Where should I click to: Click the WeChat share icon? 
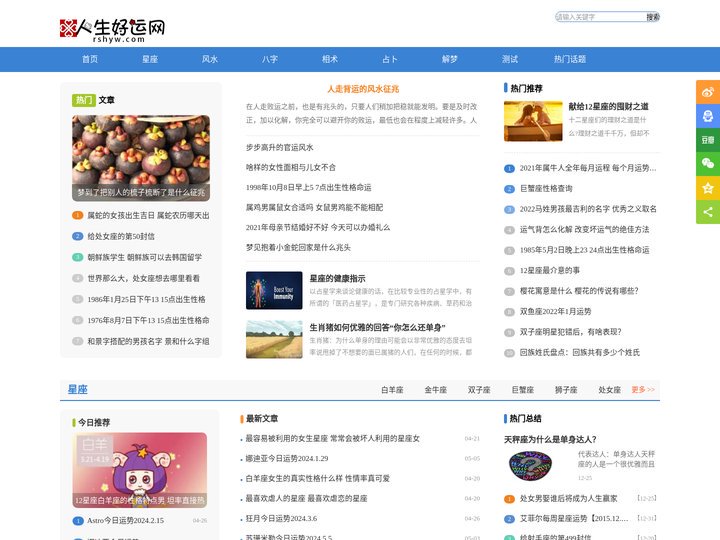click(708, 163)
